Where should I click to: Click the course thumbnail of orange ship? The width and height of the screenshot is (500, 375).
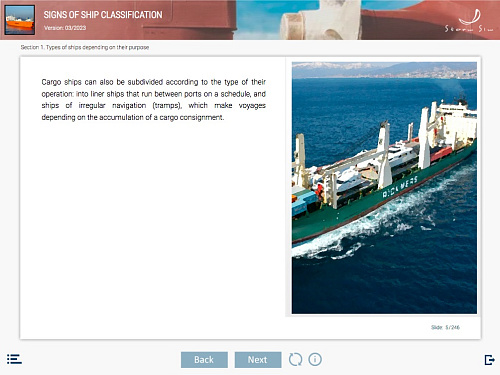(x=20, y=20)
